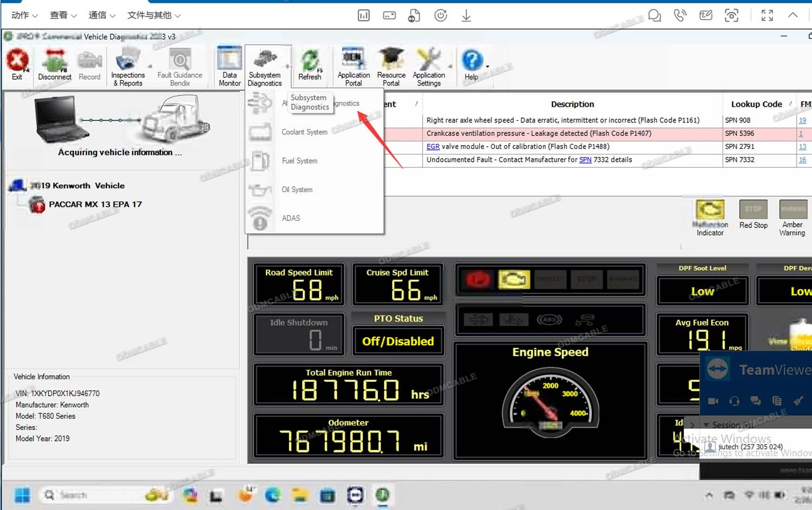Open Inspections & Reports
Image resolution: width=812 pixels, height=510 pixels.
[x=128, y=67]
